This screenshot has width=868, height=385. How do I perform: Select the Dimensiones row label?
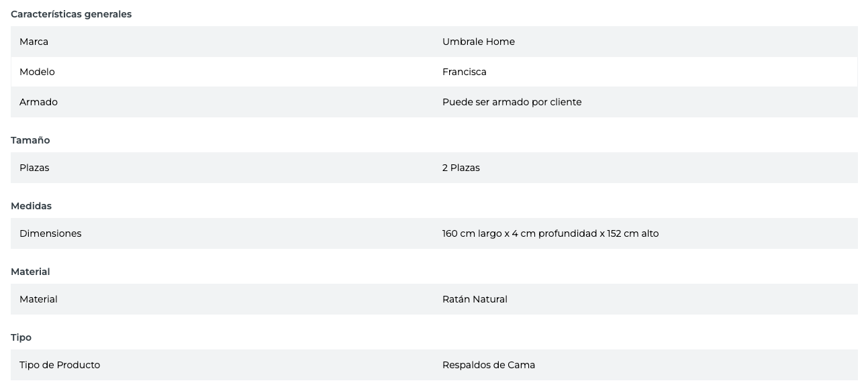point(50,233)
